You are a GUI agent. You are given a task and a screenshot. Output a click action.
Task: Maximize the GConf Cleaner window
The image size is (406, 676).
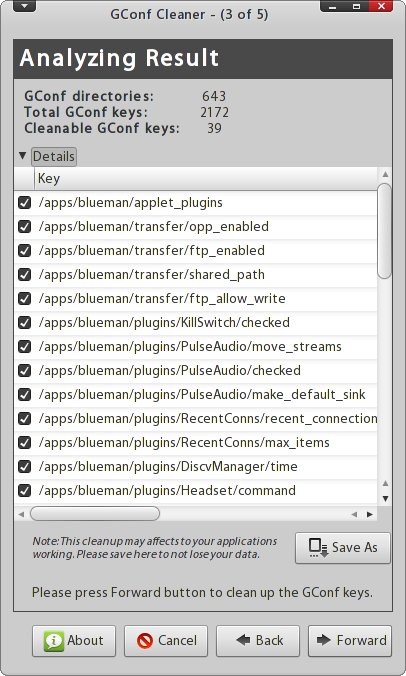tap(356, 6)
